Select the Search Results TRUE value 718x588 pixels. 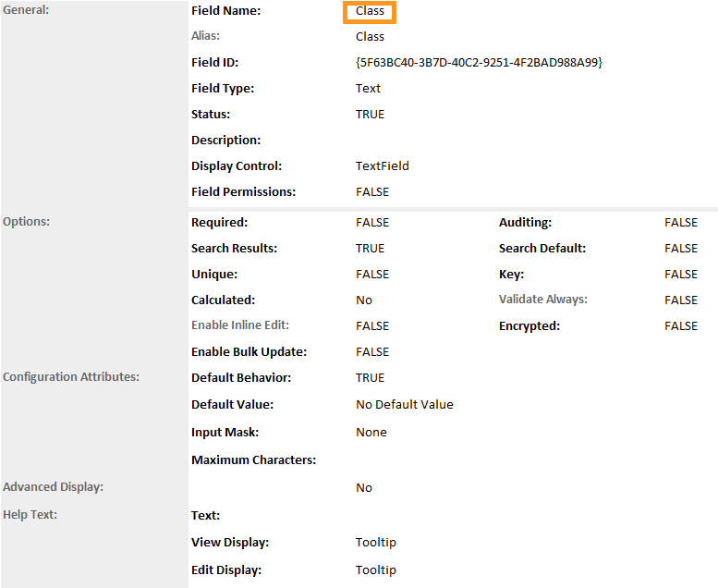pos(370,249)
